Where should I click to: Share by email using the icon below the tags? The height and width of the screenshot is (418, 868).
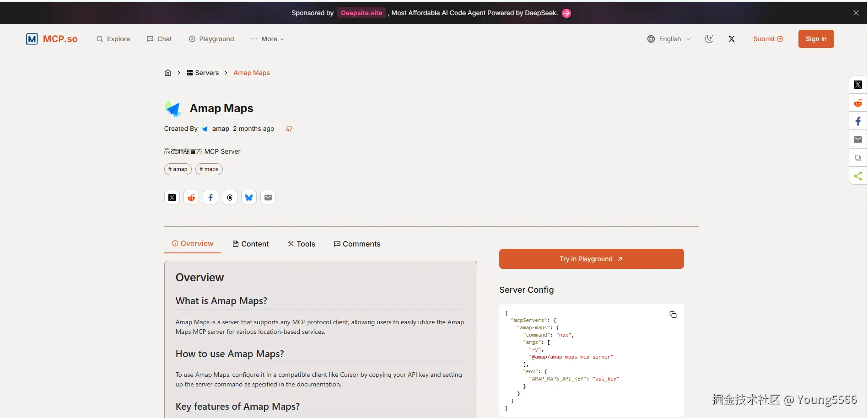click(x=268, y=198)
